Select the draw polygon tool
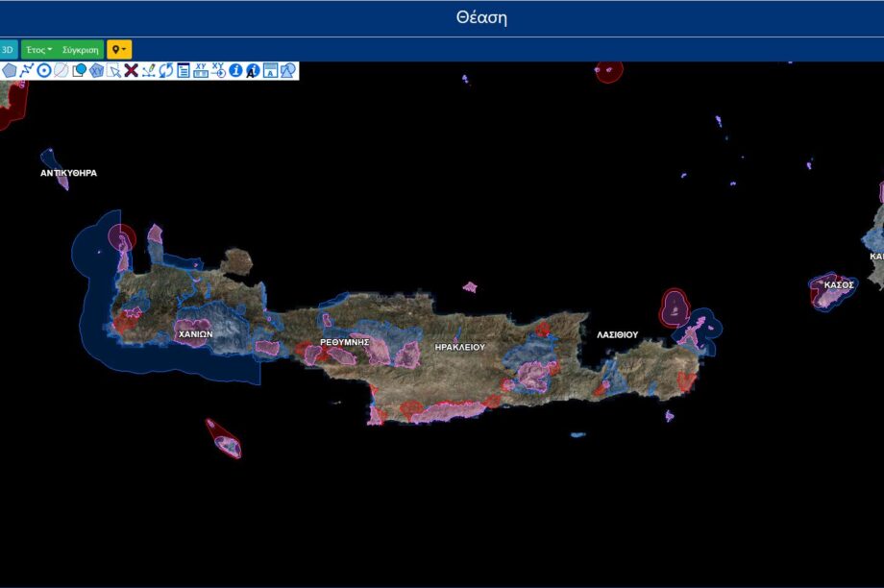 pos(10,70)
